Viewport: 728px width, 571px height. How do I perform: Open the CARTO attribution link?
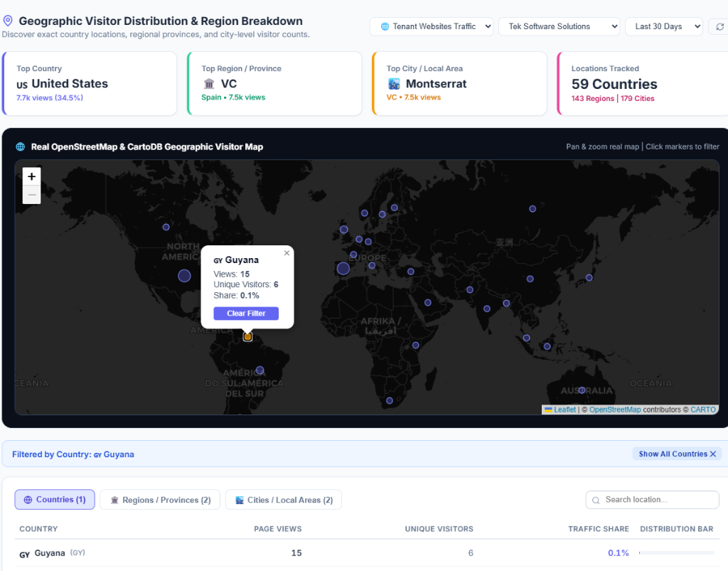(703, 410)
